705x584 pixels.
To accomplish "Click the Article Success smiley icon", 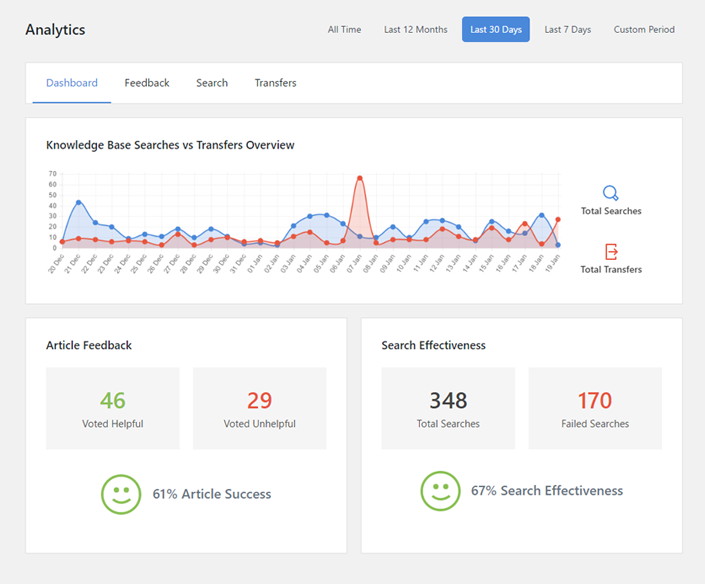I will coord(121,494).
